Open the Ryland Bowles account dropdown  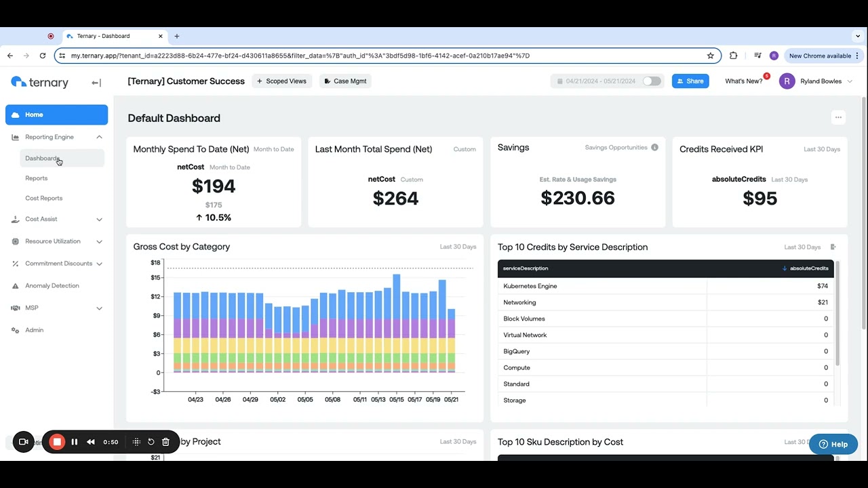tap(816, 81)
